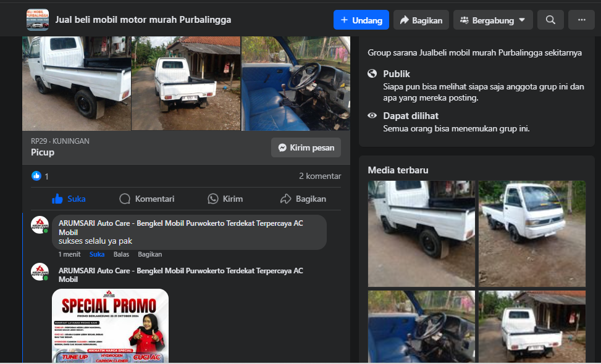
Task: Click the 'Dapat dilihat' visibility label
Action: 411,115
